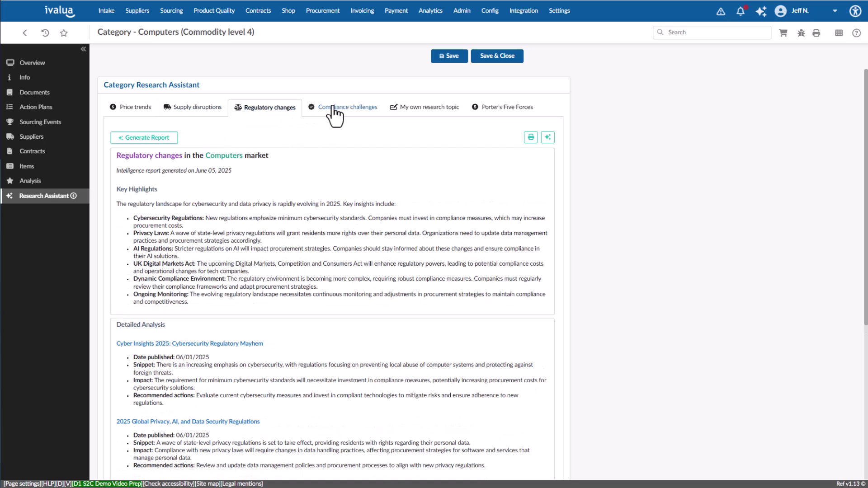Open the notifications bell
The image size is (868, 488).
tap(740, 11)
